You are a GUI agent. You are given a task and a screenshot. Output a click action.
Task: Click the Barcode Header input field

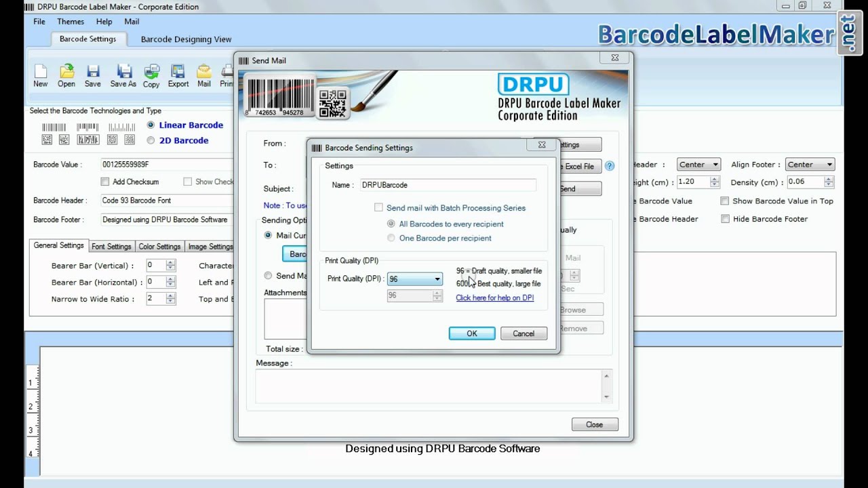coord(167,201)
